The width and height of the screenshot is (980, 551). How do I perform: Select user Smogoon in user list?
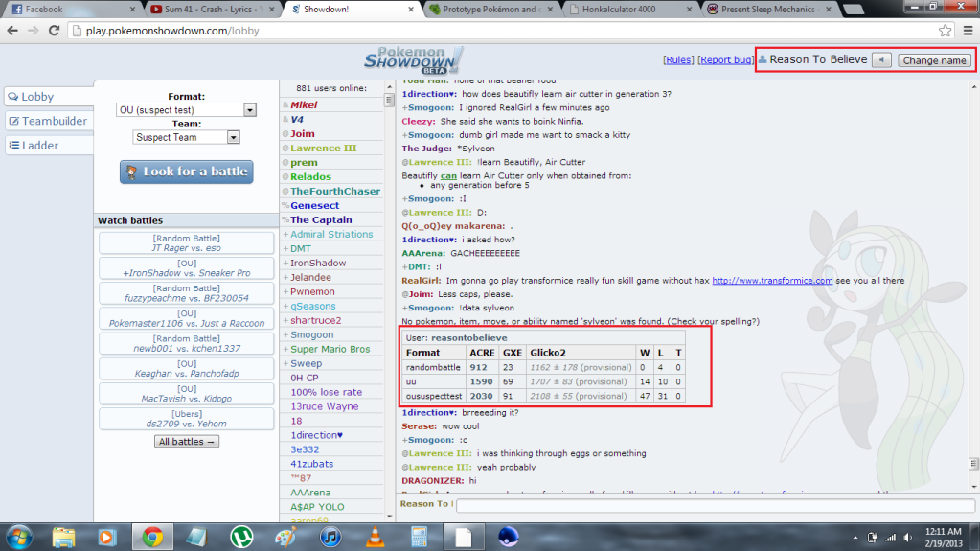point(311,335)
